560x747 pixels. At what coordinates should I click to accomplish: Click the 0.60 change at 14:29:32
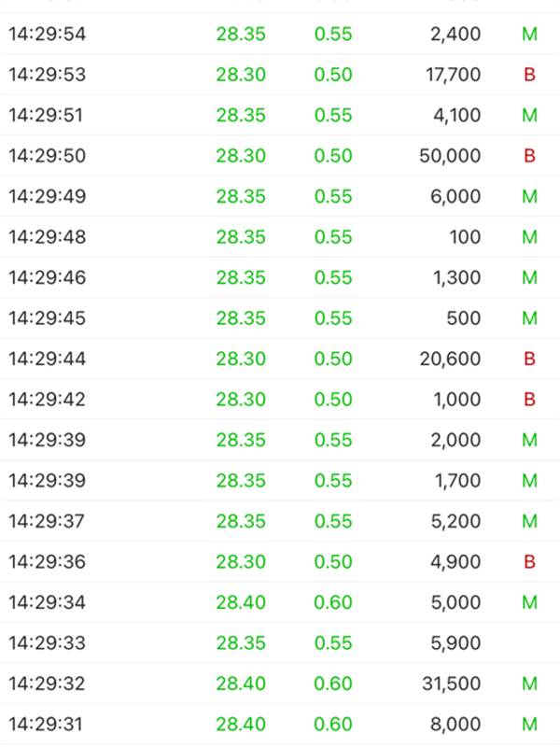(333, 684)
